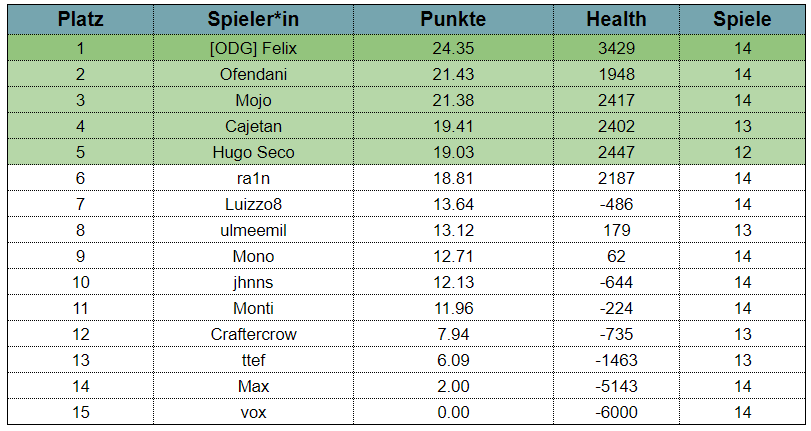Select the Health column header

click(616, 19)
